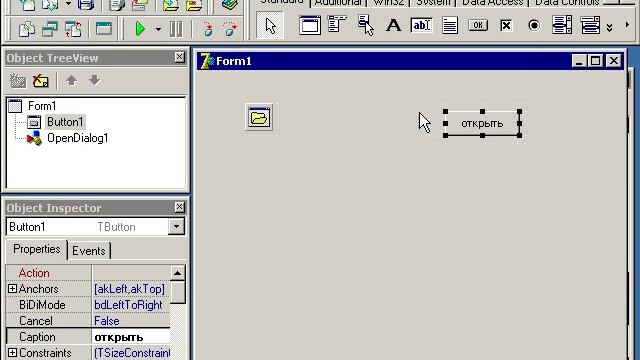Select the BiDiMode property name
The image size is (640, 360).
pyautogui.click(x=42, y=305)
